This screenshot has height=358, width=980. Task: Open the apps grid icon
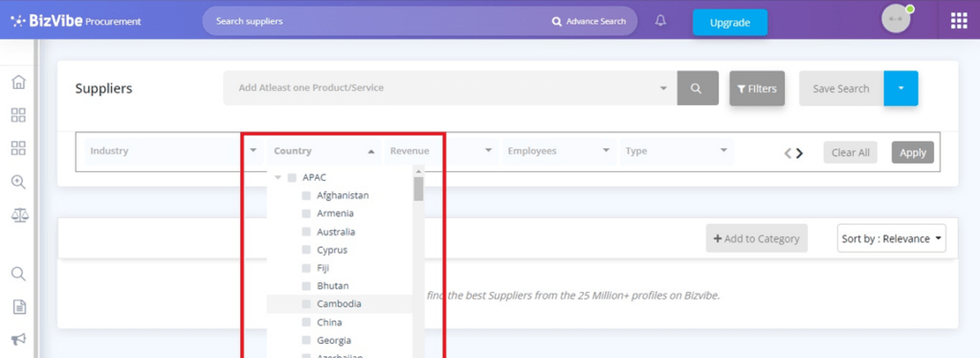[x=959, y=21]
